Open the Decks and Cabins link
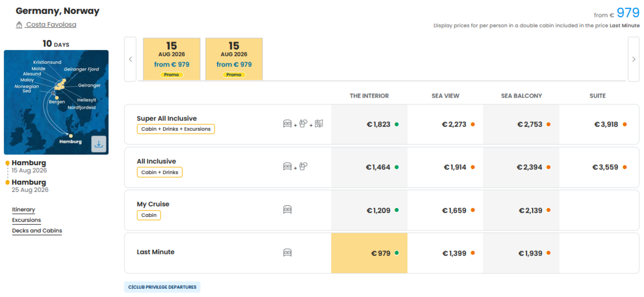644x297 pixels. pyautogui.click(x=37, y=231)
